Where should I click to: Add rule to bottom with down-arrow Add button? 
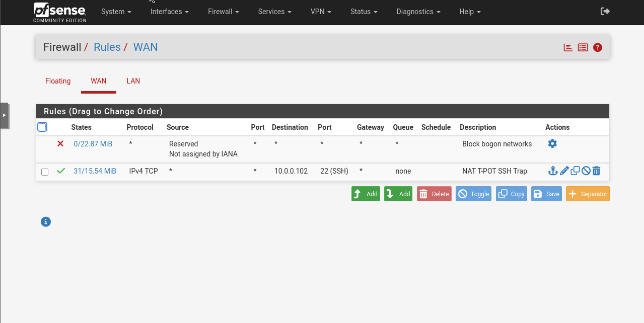coord(398,194)
